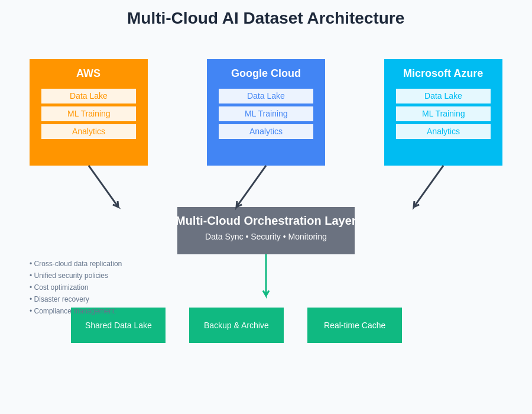
Task: Click the AWS Data Lake box
Action: [89, 96]
